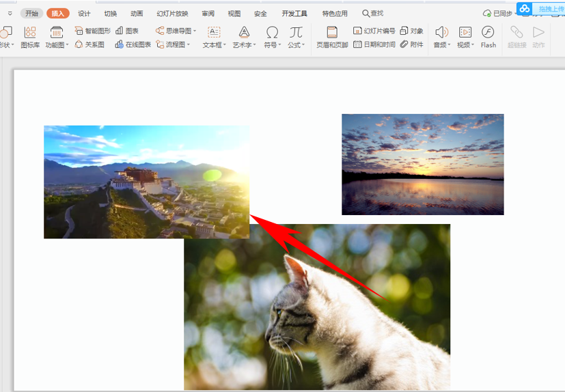Insert a 图表 chart
Viewport: 565px width, 392px height.
click(127, 31)
